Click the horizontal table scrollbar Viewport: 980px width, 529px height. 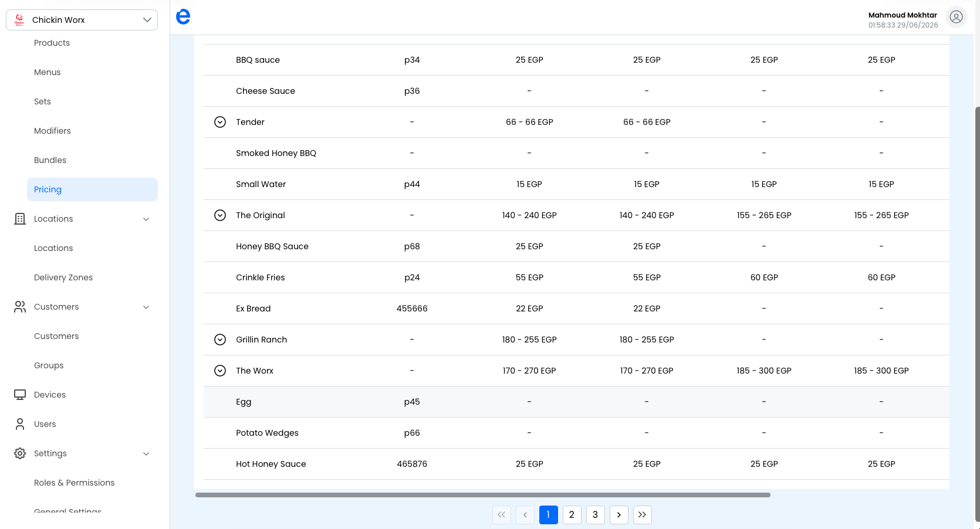[482, 495]
